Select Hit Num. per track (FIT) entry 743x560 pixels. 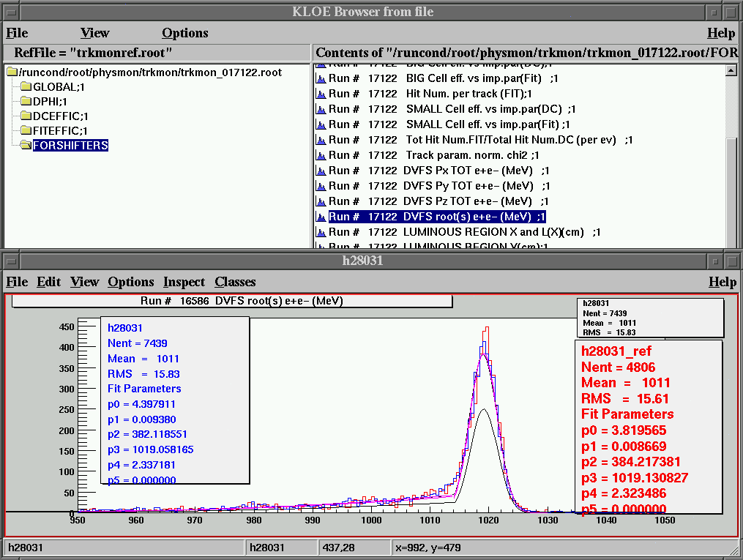point(430,94)
